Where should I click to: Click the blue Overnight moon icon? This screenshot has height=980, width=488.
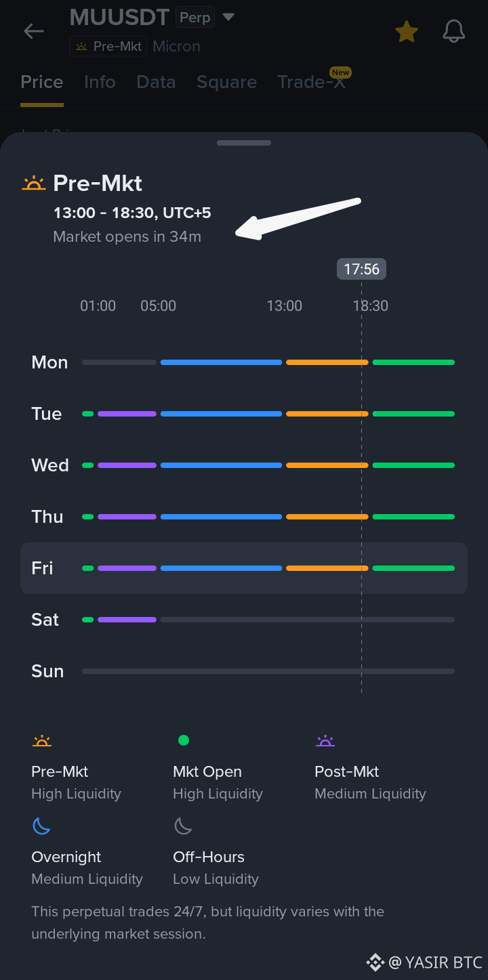click(41, 826)
